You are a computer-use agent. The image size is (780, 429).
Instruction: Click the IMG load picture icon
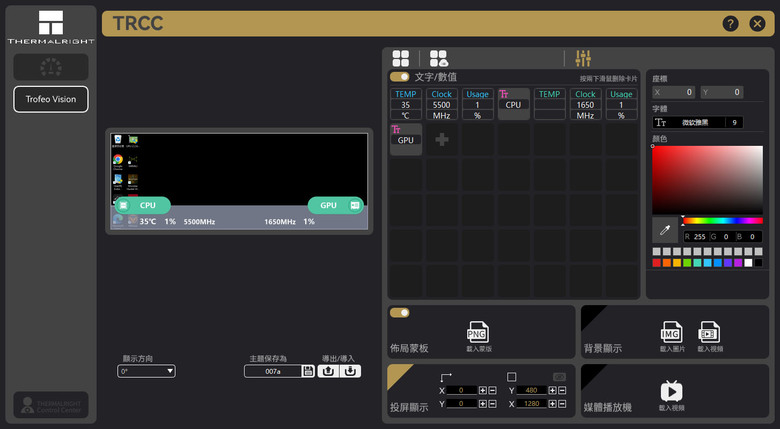pyautogui.click(x=671, y=332)
